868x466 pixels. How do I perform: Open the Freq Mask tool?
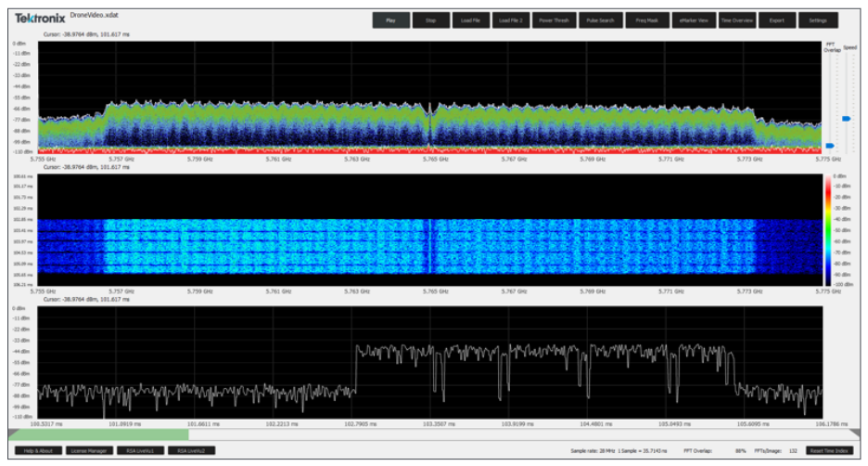(x=648, y=19)
